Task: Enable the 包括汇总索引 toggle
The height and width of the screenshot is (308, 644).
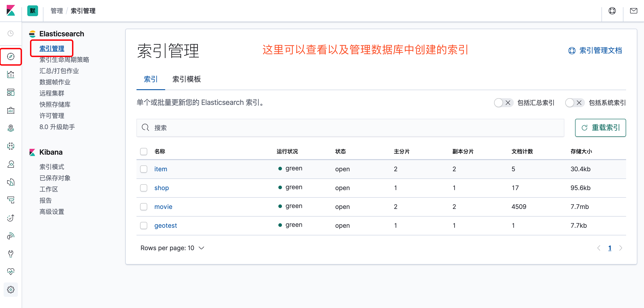Action: (503, 103)
